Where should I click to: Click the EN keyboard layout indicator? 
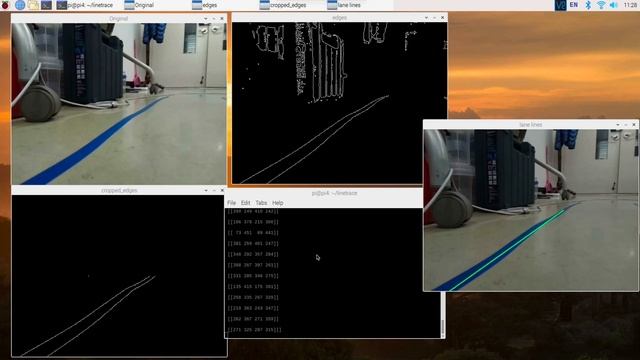click(x=574, y=5)
